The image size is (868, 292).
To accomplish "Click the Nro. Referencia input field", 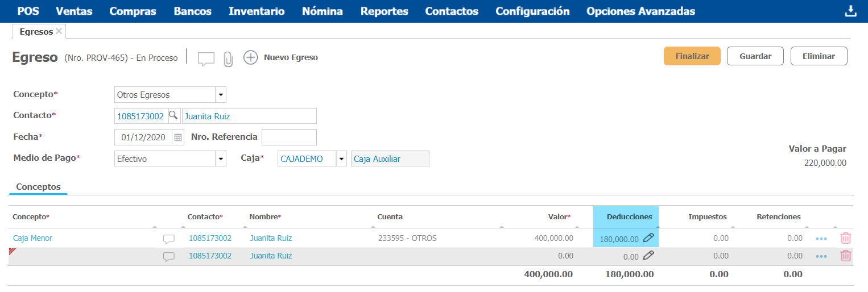I will click(x=288, y=137).
